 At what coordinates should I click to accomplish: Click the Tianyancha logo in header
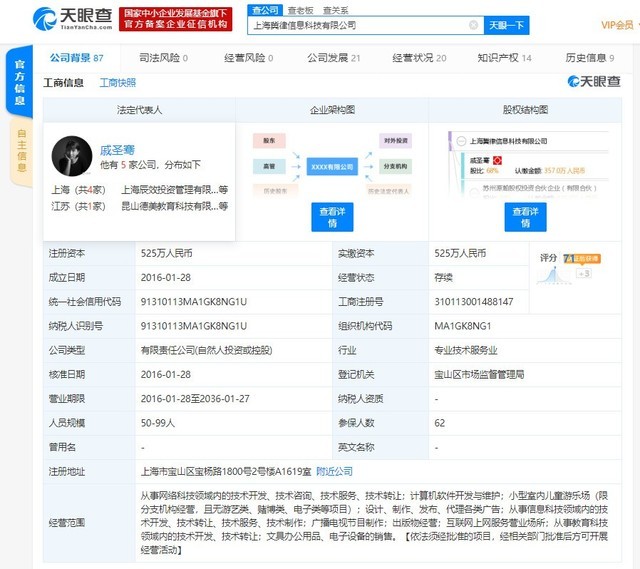pyautogui.click(x=73, y=19)
